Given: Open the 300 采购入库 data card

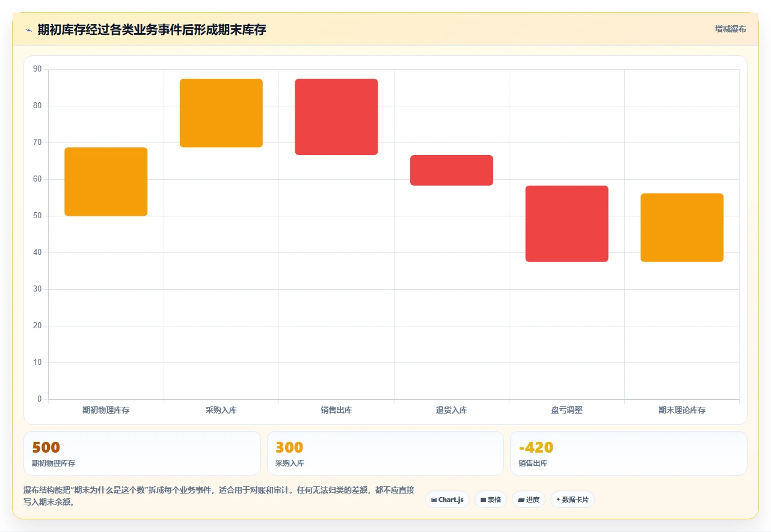Looking at the screenshot, I should [x=385, y=453].
